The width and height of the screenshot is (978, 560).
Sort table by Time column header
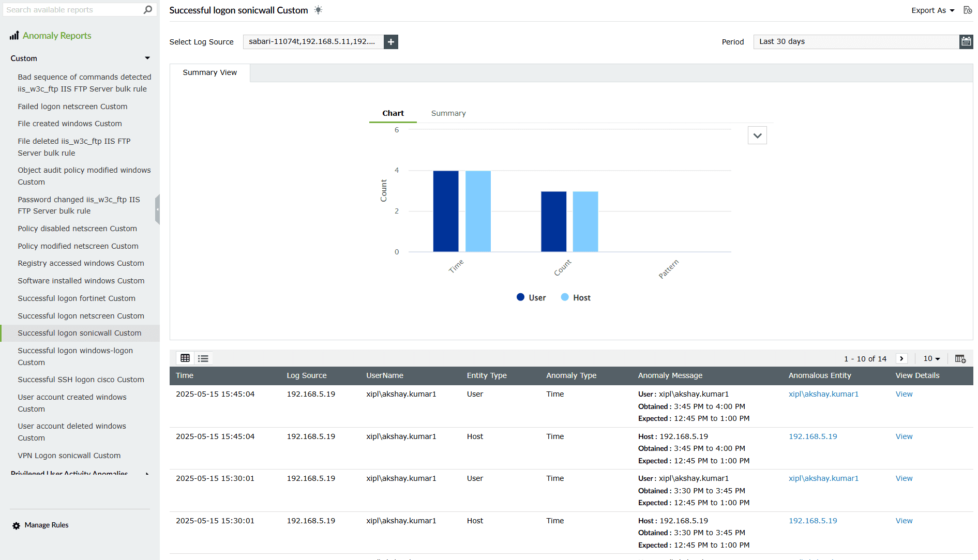(x=185, y=375)
